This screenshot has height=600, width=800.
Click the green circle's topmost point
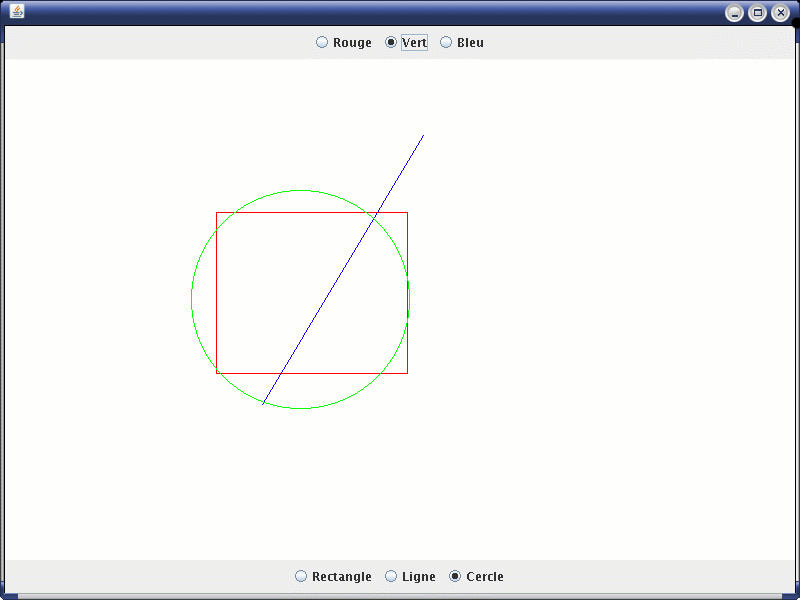click(300, 190)
